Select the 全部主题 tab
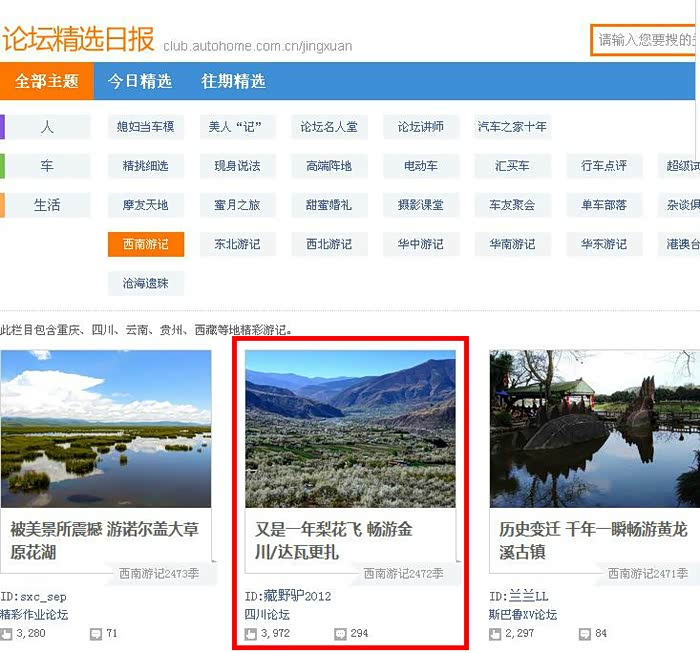This screenshot has height=653, width=700. coord(47,81)
